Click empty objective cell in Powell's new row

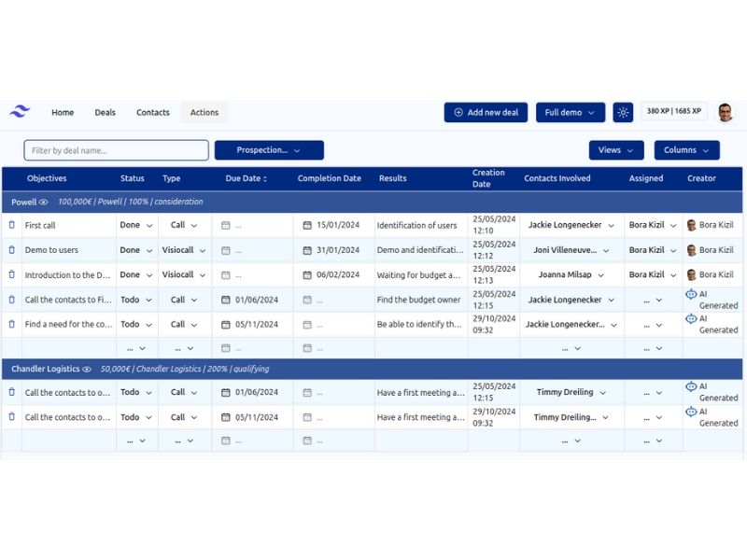(68, 348)
